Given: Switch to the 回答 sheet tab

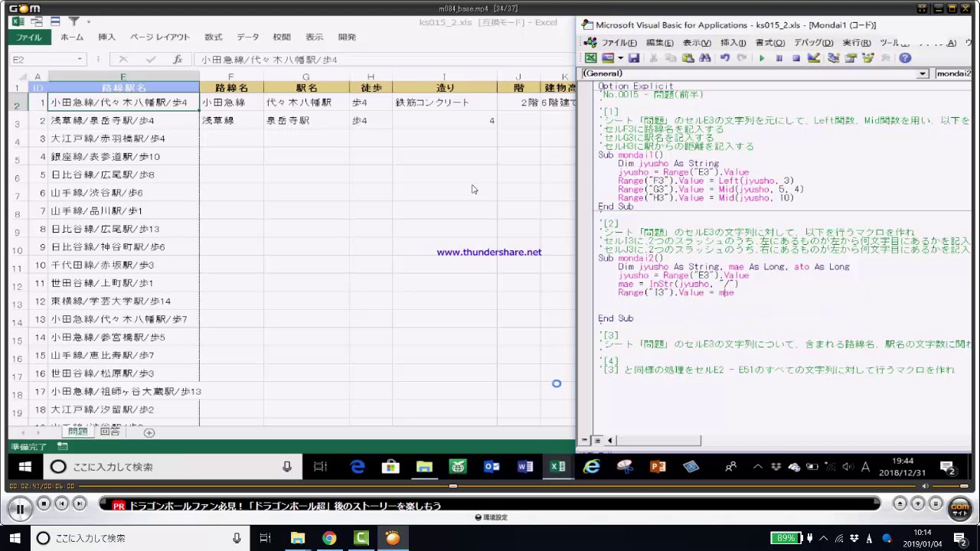Looking at the screenshot, I should [110, 432].
